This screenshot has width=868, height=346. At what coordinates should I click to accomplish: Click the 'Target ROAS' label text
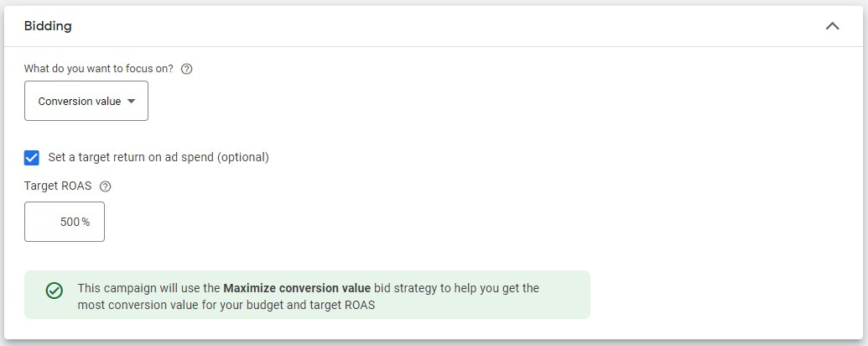pos(58,186)
